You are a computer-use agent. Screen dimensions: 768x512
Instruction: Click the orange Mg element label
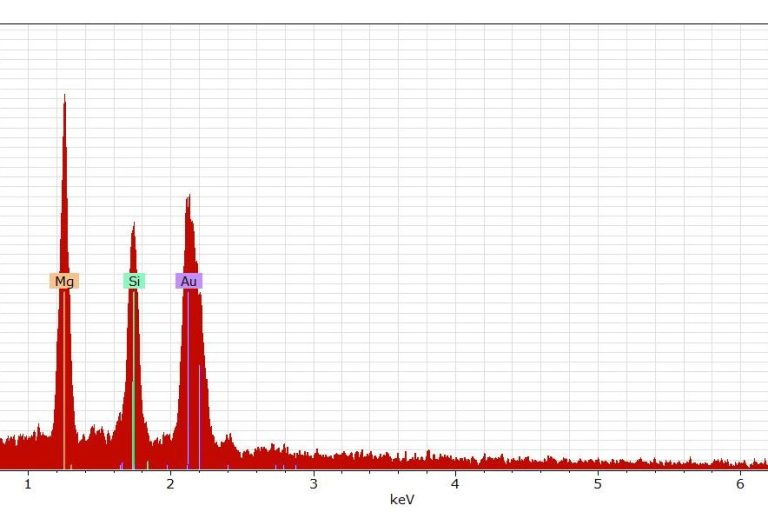tap(64, 282)
